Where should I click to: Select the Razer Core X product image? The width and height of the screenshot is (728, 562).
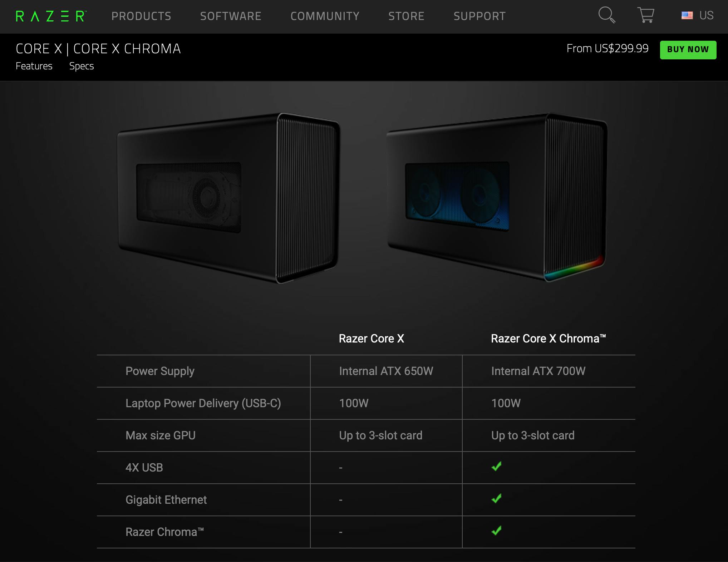point(229,198)
